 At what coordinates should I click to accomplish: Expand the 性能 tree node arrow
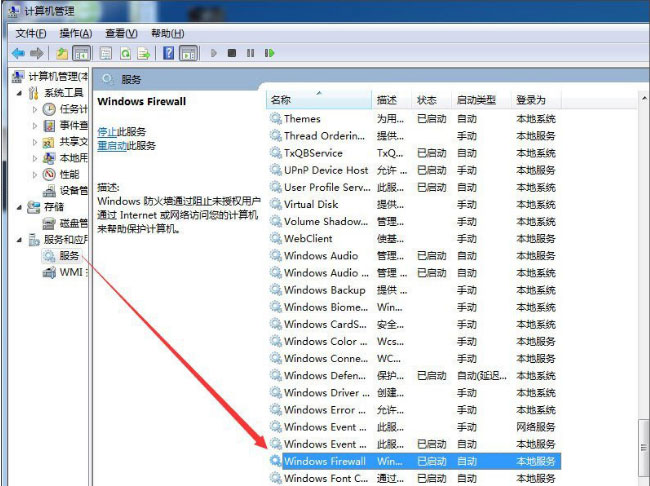(x=36, y=174)
